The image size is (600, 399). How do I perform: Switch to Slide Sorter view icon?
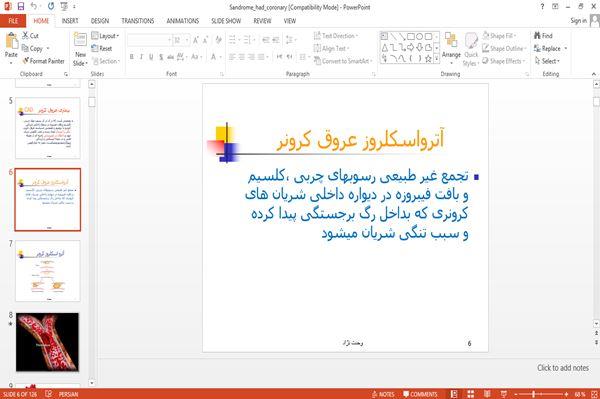(x=471, y=394)
